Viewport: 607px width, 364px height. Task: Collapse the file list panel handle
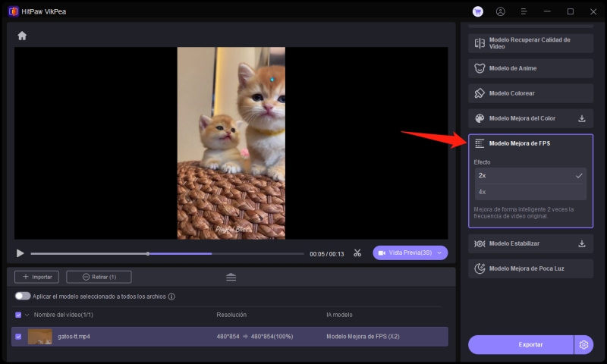[231, 277]
